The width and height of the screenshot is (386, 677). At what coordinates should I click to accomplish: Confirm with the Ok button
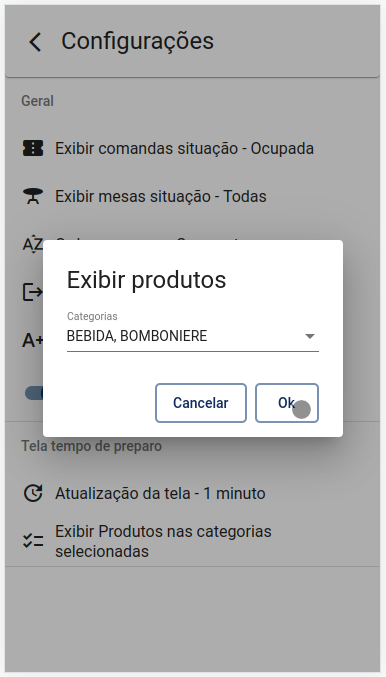click(x=287, y=403)
